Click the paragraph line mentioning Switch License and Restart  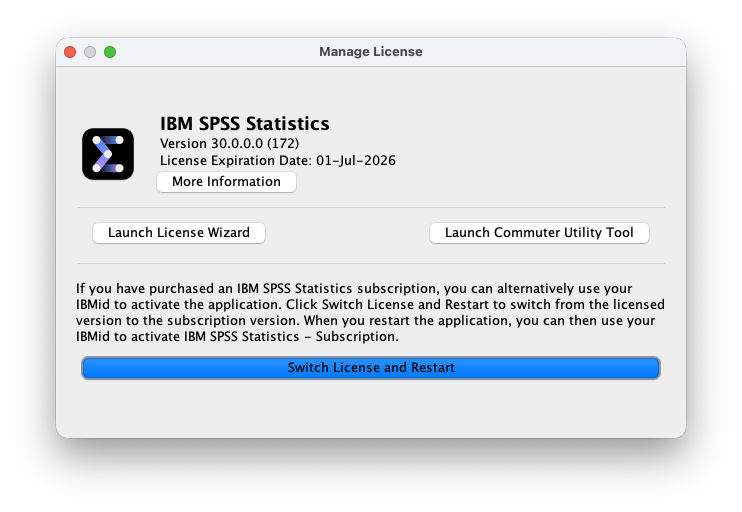tap(370, 304)
